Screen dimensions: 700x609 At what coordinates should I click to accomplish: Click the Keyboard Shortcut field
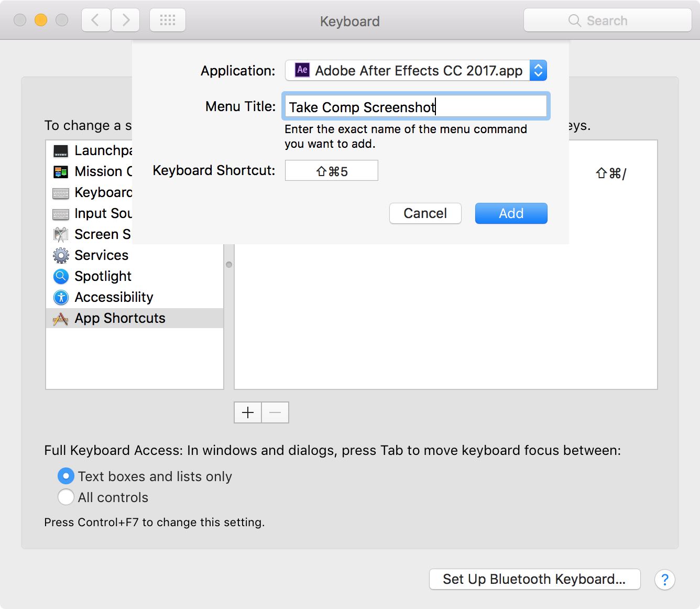[x=331, y=171]
